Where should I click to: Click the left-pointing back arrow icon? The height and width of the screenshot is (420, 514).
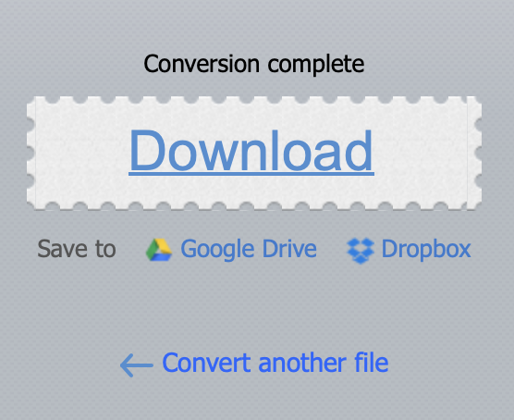click(137, 364)
